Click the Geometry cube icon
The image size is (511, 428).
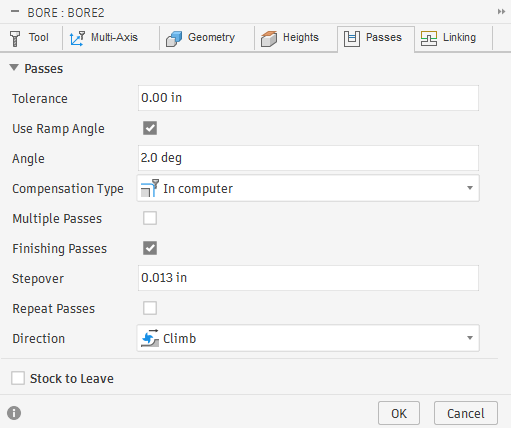click(174, 38)
